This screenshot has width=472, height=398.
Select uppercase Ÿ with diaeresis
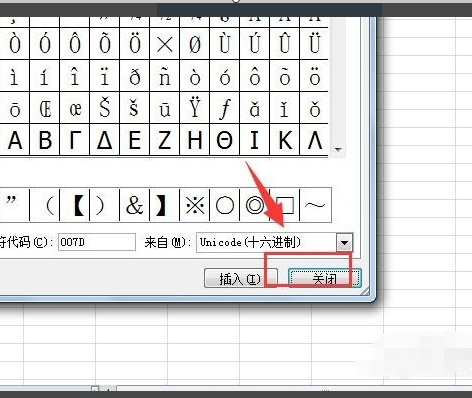[195, 108]
